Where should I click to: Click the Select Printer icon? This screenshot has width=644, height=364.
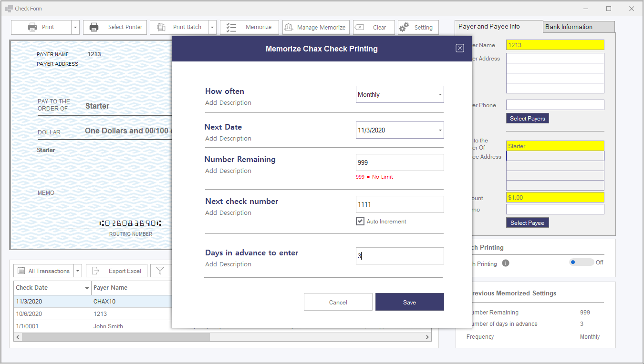pyautogui.click(x=94, y=27)
